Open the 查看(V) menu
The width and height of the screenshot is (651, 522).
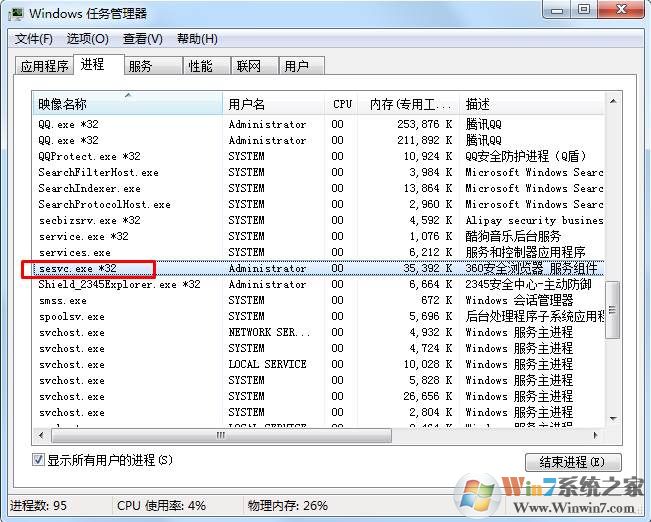click(142, 39)
